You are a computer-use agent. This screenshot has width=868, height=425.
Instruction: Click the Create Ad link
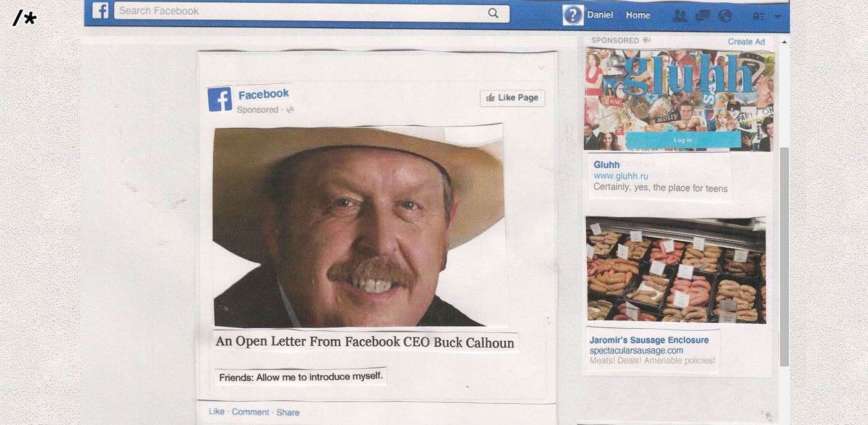click(746, 41)
